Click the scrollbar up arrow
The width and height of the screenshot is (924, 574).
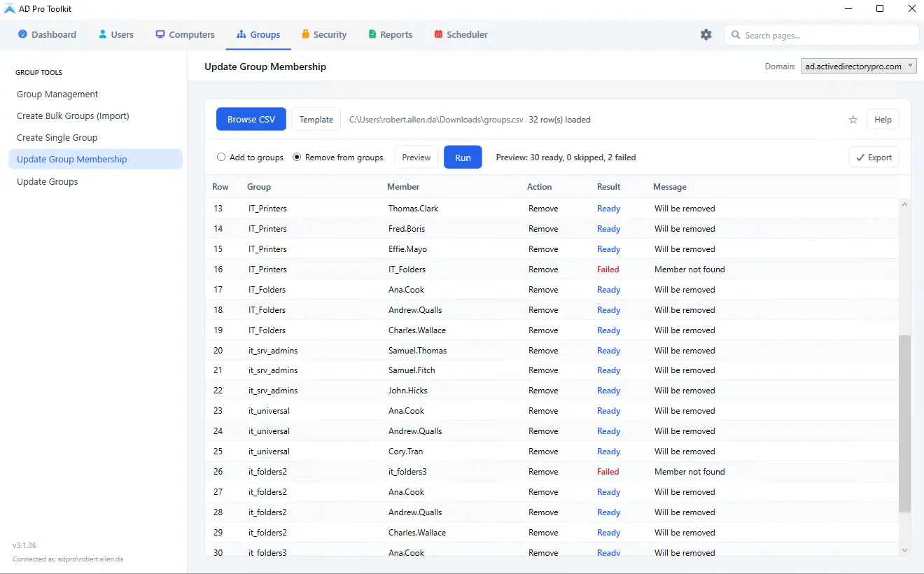click(x=904, y=204)
